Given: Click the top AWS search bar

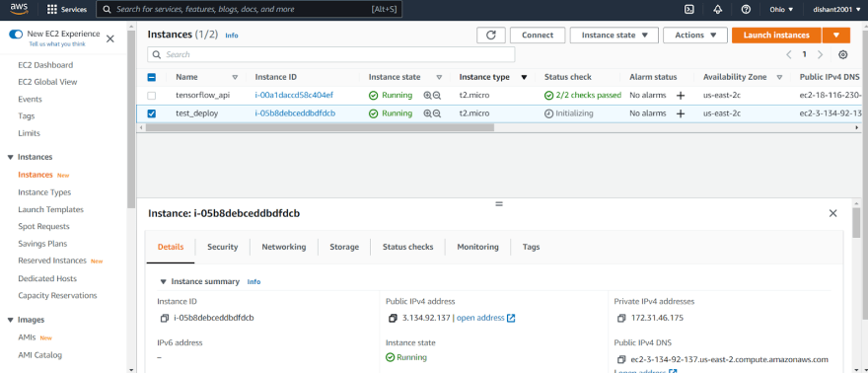Looking at the screenshot, I should 250,10.
